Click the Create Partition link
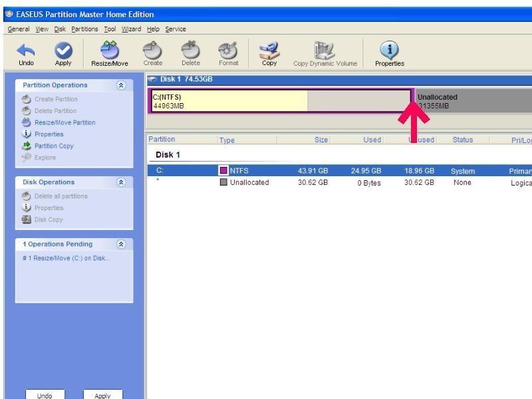Image resolution: width=532 pixels, height=399 pixels. click(56, 99)
